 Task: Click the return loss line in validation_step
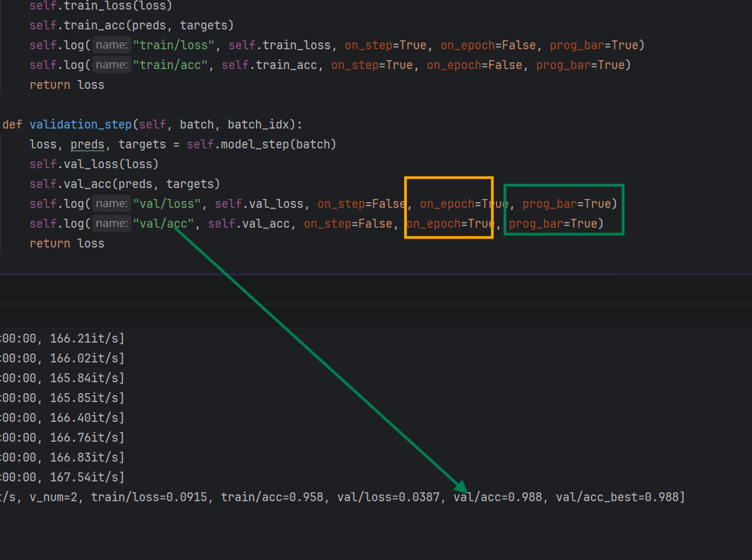[67, 244]
